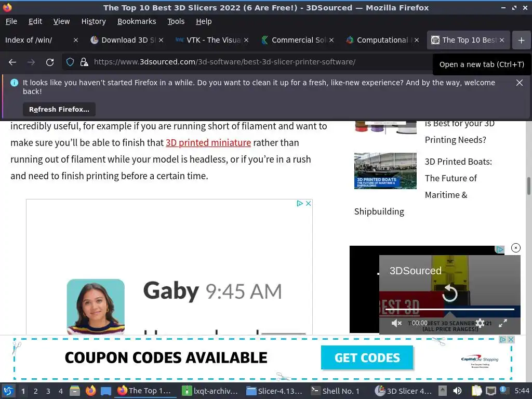Viewport: 532px width, 399px height.
Task: Close the Index of /win/ tab
Action: (x=76, y=40)
